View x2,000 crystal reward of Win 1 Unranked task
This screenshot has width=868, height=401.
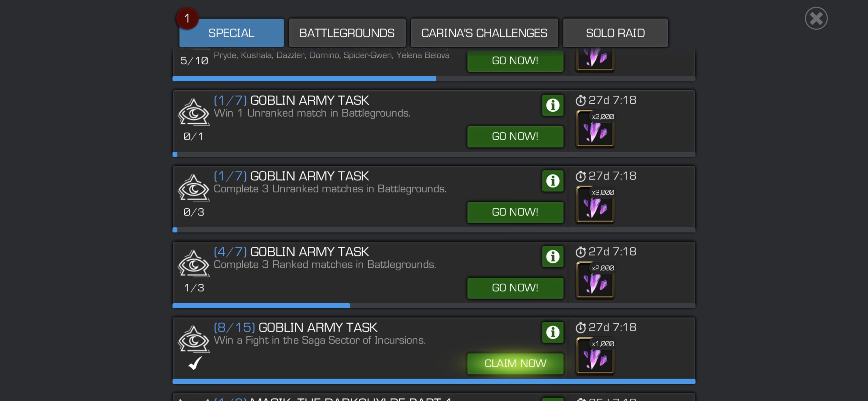coord(595,129)
